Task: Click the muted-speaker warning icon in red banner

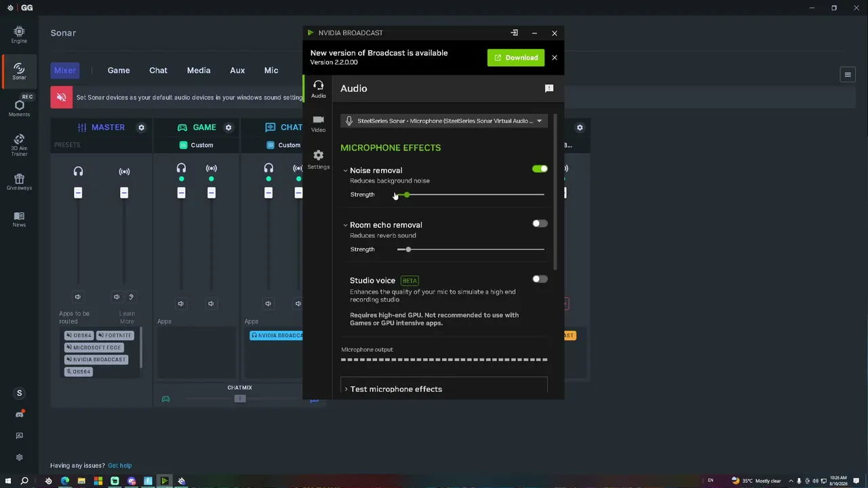Action: 61,98
